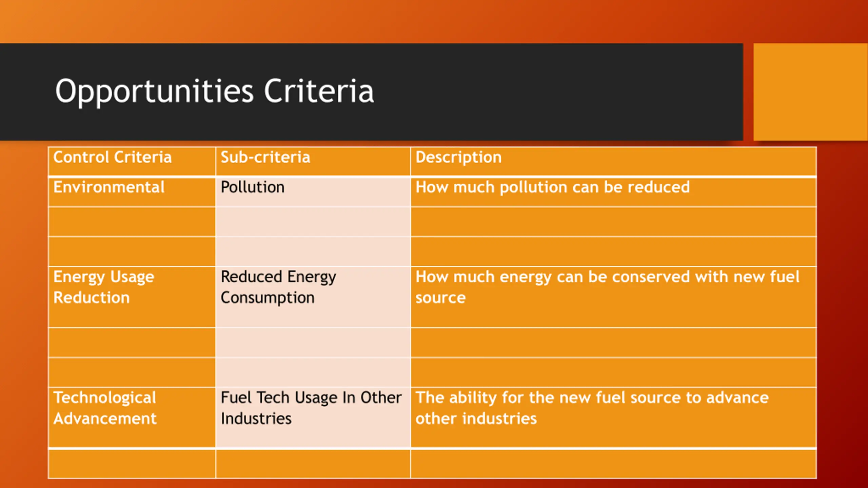Image resolution: width=868 pixels, height=488 pixels.
Task: Select 'Fuel Tech Usage In Other Industries' cell
Action: pos(313,418)
